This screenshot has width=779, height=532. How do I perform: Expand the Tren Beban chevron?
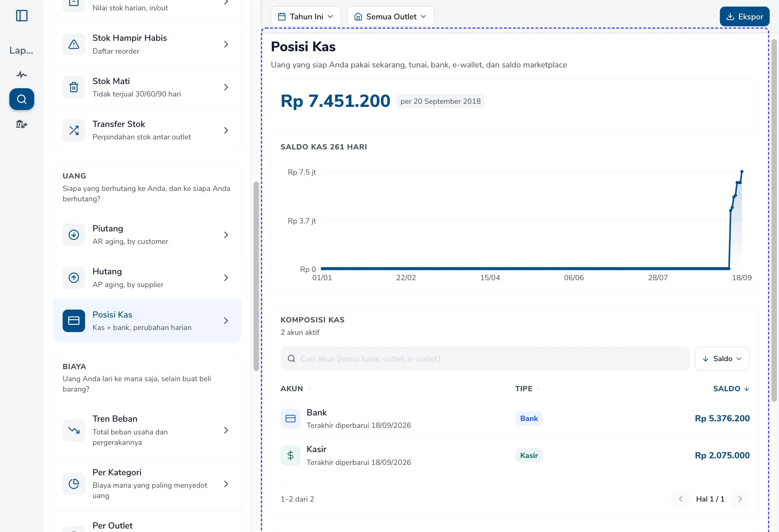pyautogui.click(x=226, y=430)
